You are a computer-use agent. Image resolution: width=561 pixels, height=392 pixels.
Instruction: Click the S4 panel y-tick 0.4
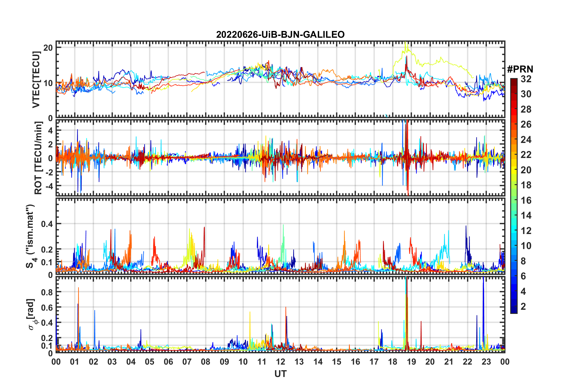(x=47, y=224)
